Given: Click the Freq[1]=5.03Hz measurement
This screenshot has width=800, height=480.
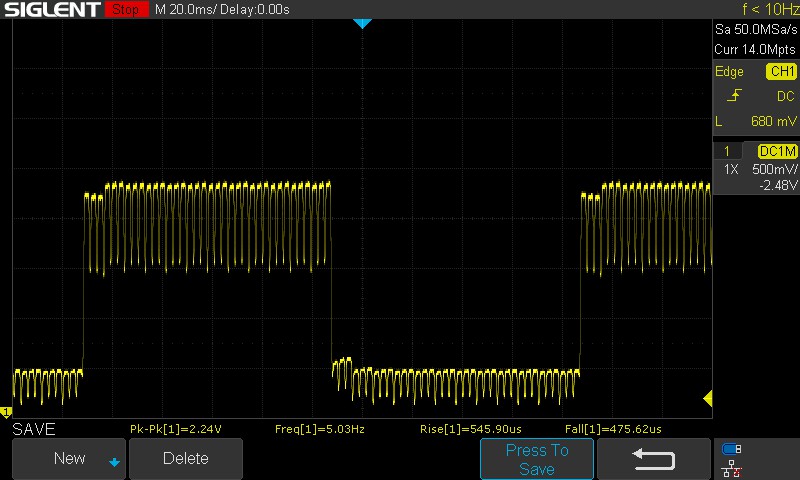Looking at the screenshot, I should (x=320, y=429).
